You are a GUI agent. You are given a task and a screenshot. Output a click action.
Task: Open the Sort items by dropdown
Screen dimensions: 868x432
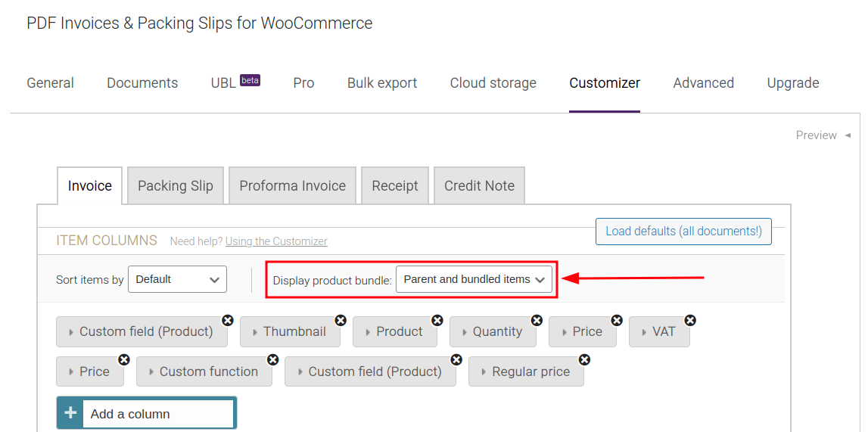pyautogui.click(x=177, y=279)
